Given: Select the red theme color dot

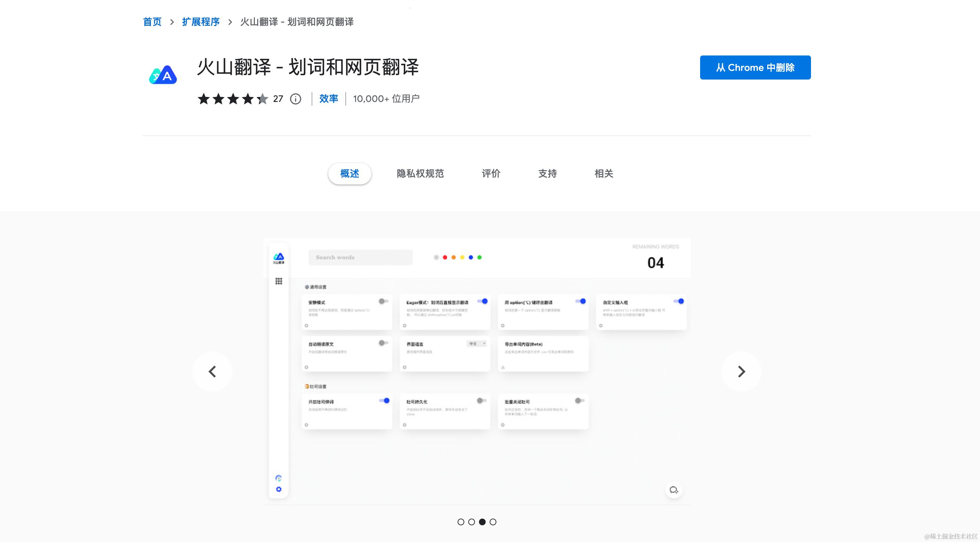Looking at the screenshot, I should coord(445,257).
